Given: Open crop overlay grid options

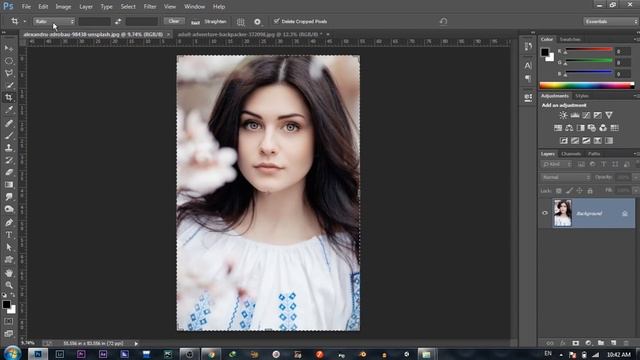Looking at the screenshot, I should click(x=241, y=22).
